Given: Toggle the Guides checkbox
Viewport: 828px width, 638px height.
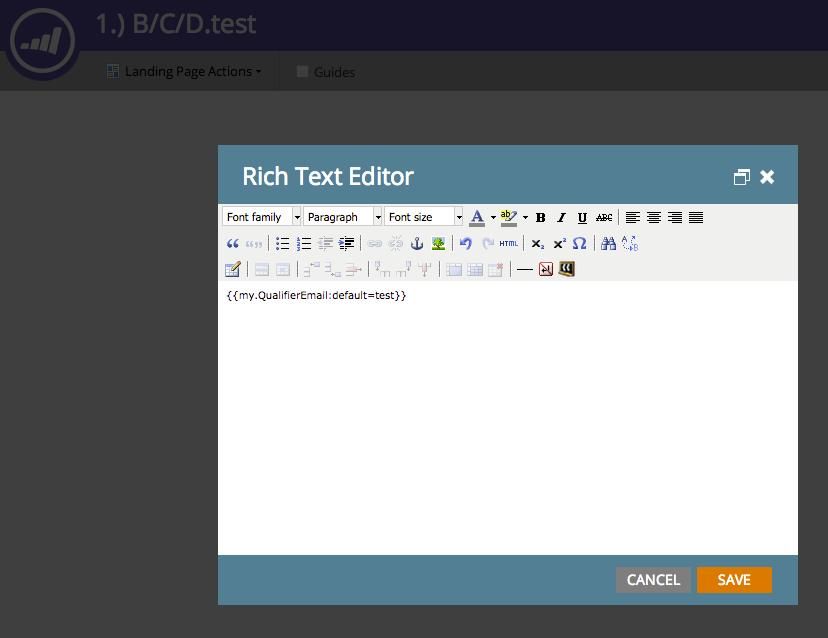Looking at the screenshot, I should pos(303,71).
